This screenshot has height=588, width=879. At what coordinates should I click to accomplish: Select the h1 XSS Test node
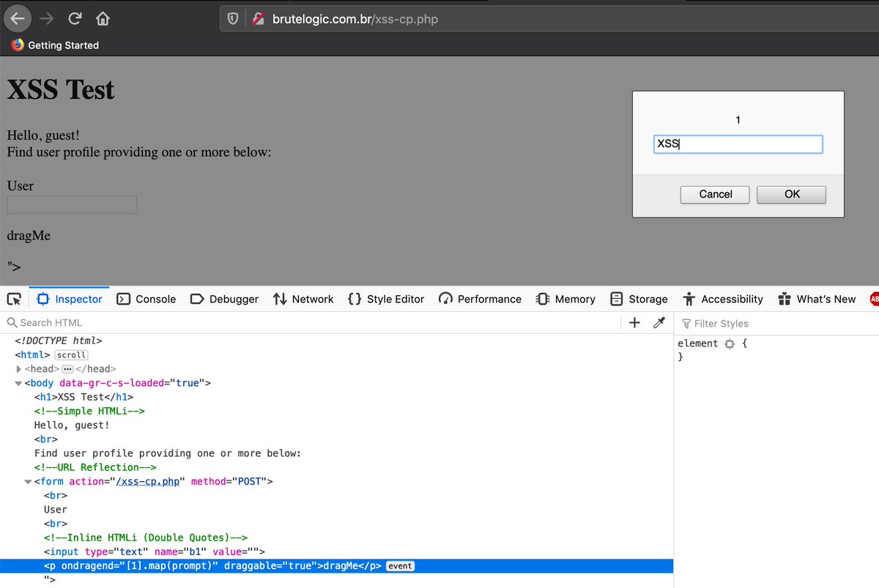[x=84, y=397]
